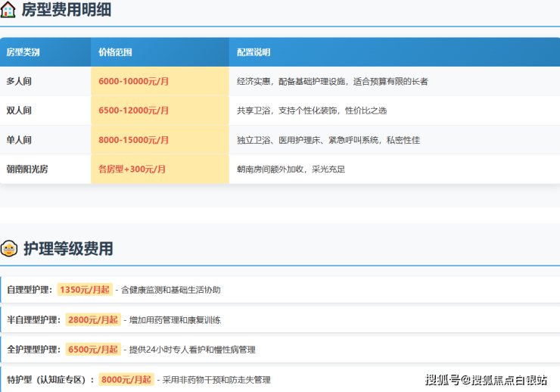This screenshot has width=560, height=392.
Task: Select the 单人间 row label
Action: click(19, 140)
